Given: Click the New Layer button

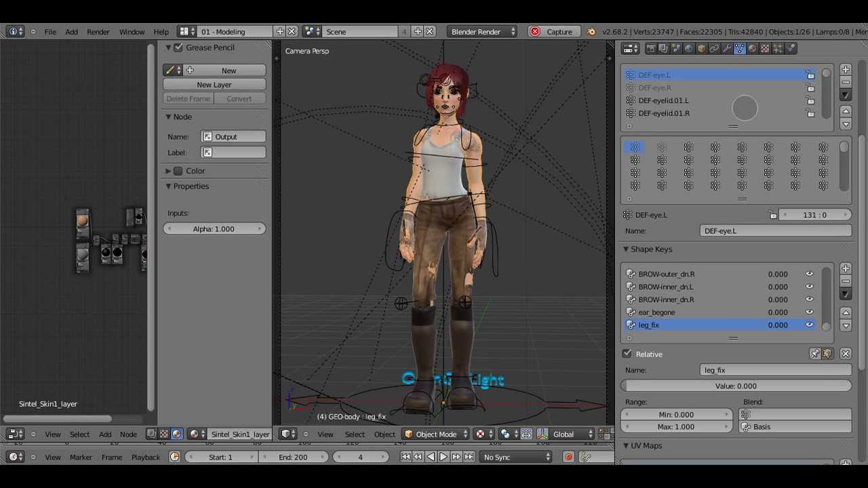Looking at the screenshot, I should click(214, 85).
